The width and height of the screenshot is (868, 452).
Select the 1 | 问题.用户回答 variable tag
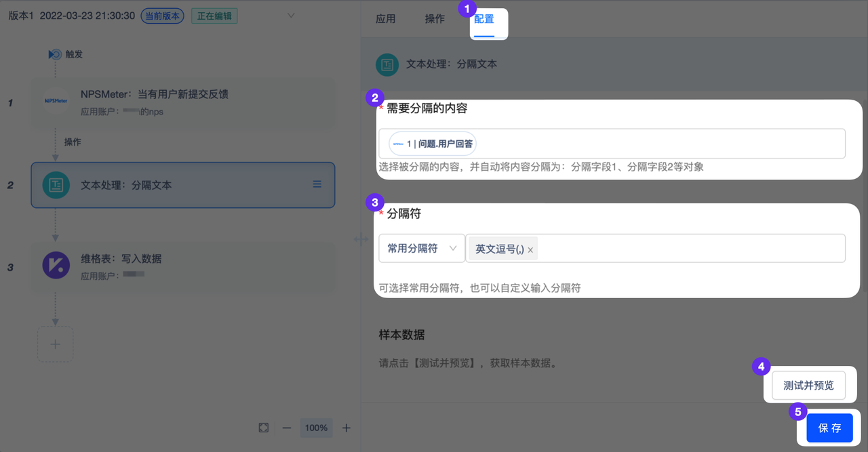click(x=432, y=144)
